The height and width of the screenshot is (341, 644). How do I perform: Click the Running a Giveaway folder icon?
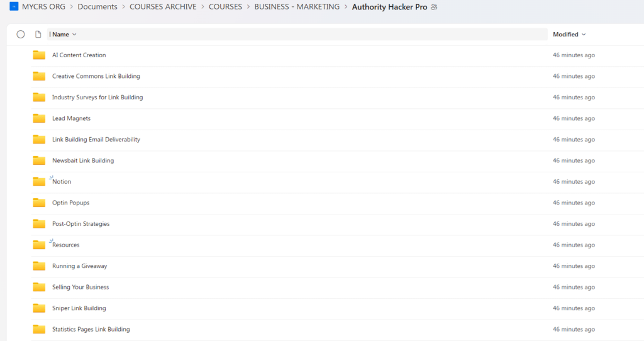click(x=39, y=266)
